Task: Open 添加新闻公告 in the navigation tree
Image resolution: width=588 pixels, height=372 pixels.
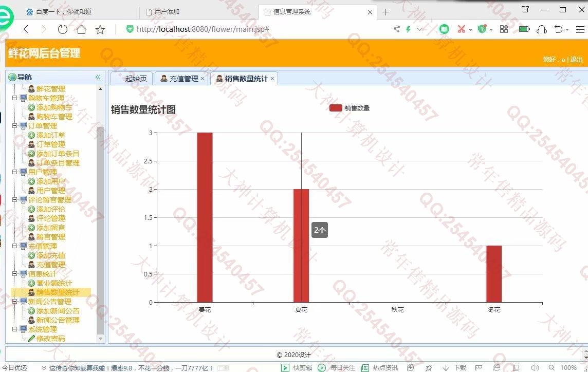Action: [58, 311]
